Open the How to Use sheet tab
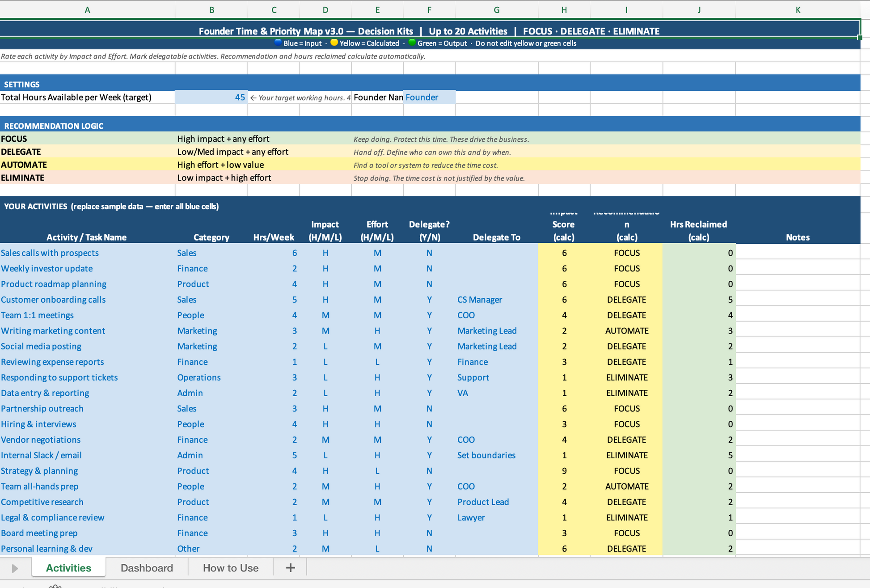 (230, 568)
